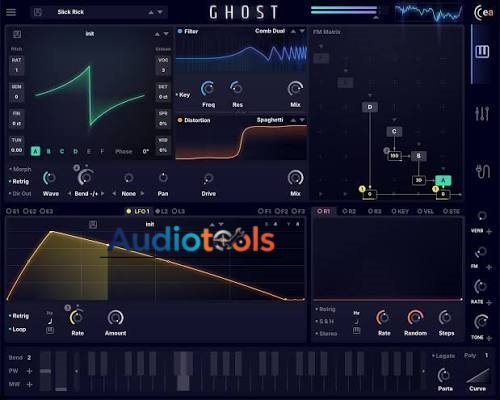Click the filter Freq knob
This screenshot has width=500, height=400.
click(x=208, y=89)
